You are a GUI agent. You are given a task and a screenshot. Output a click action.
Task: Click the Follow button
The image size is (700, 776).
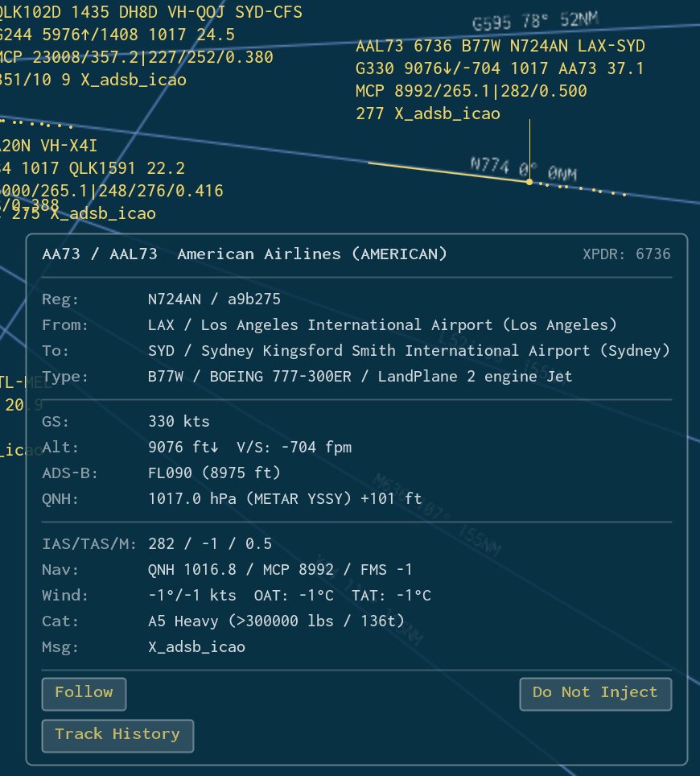click(x=84, y=693)
